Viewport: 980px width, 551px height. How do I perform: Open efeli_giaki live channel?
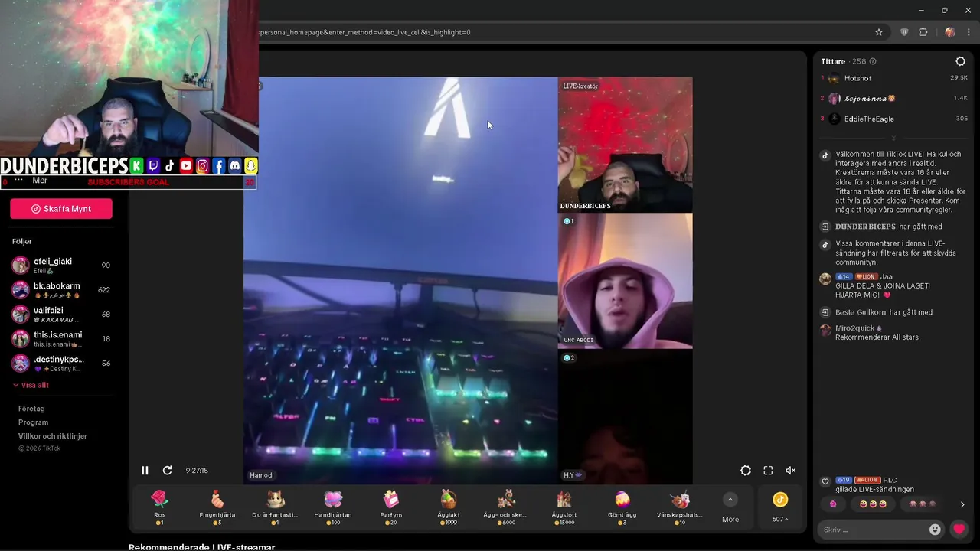click(61, 266)
